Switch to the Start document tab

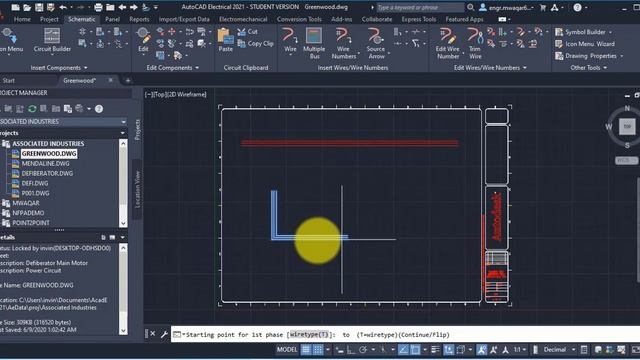coord(9,80)
